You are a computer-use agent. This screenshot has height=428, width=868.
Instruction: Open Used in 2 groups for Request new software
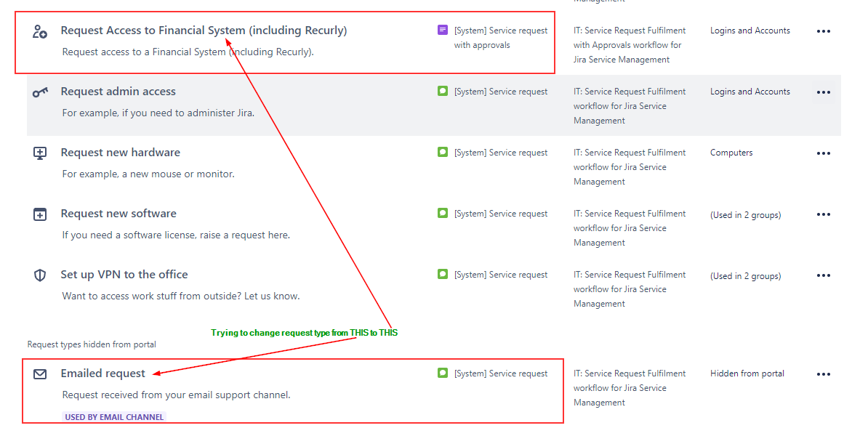click(x=741, y=214)
